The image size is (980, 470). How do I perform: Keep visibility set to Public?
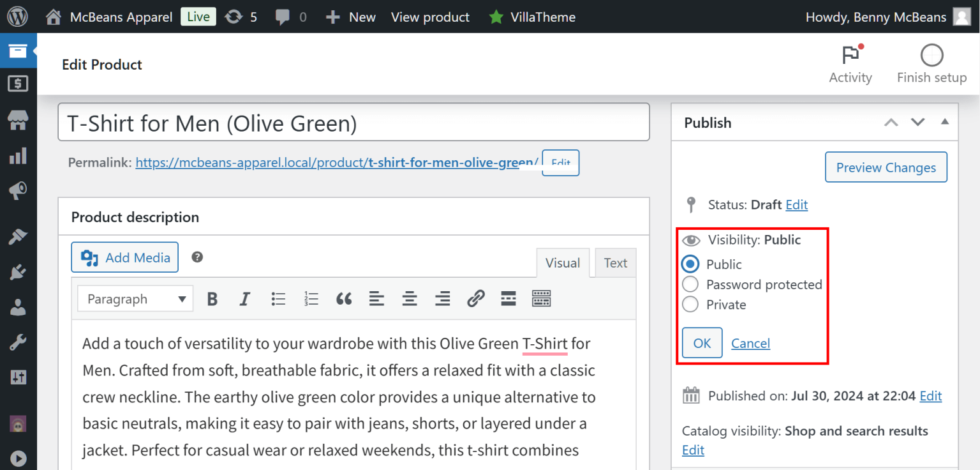(690, 264)
